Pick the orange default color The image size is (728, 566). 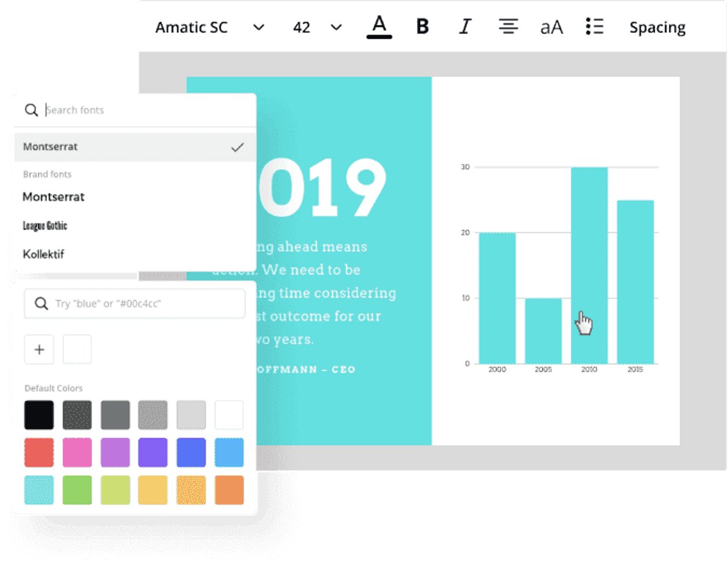pyautogui.click(x=229, y=490)
